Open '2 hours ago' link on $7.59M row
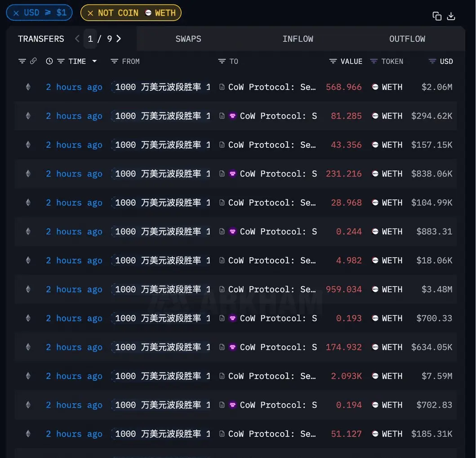This screenshot has height=458, width=476. click(74, 376)
